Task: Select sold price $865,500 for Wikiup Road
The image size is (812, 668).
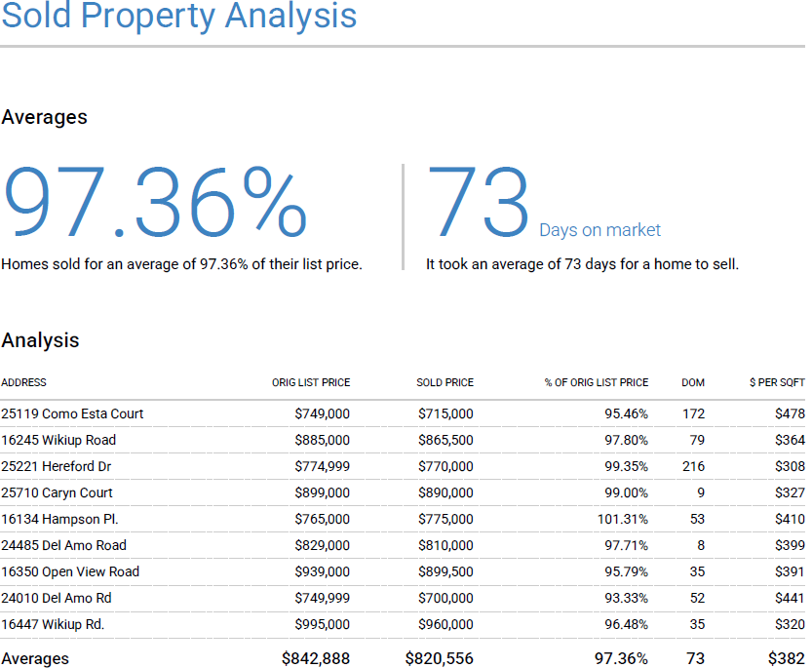Action: 445,440
